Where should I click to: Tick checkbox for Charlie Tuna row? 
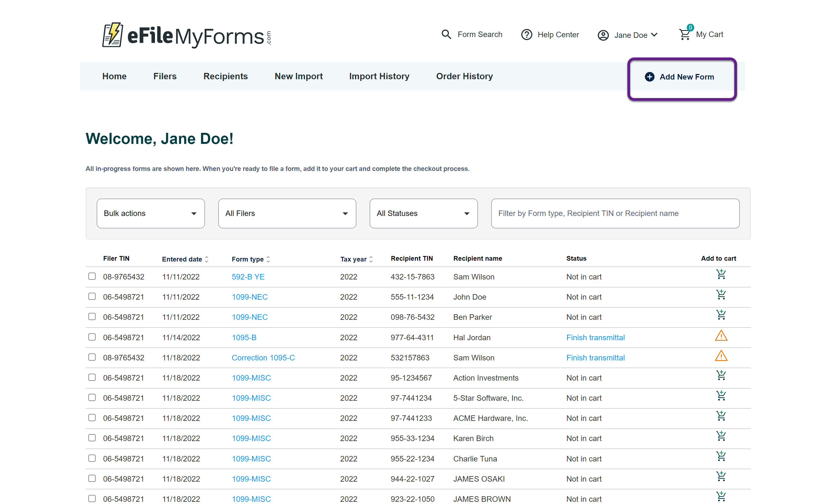(92, 458)
